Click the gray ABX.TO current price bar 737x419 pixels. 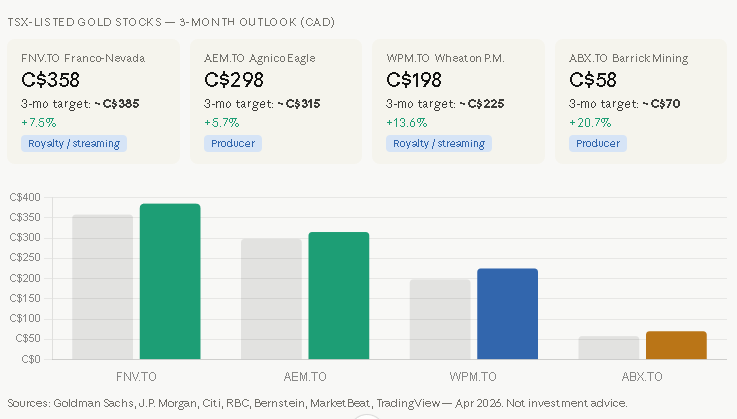pyautogui.click(x=608, y=348)
